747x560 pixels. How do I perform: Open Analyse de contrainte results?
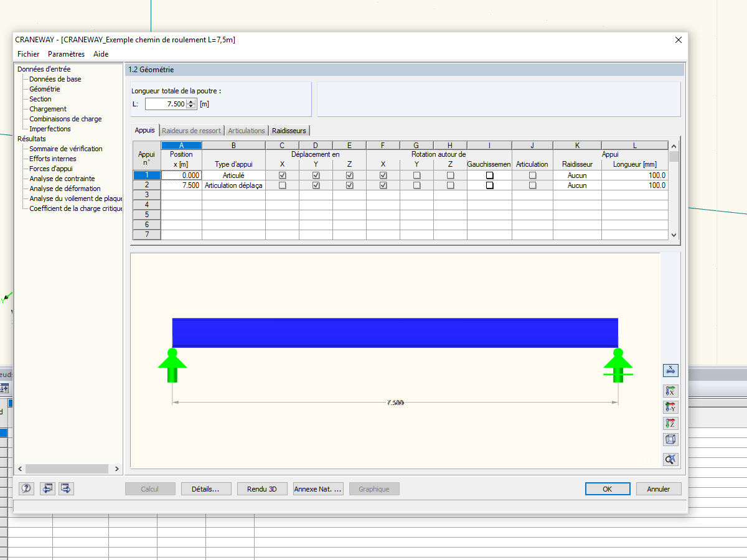coord(62,179)
